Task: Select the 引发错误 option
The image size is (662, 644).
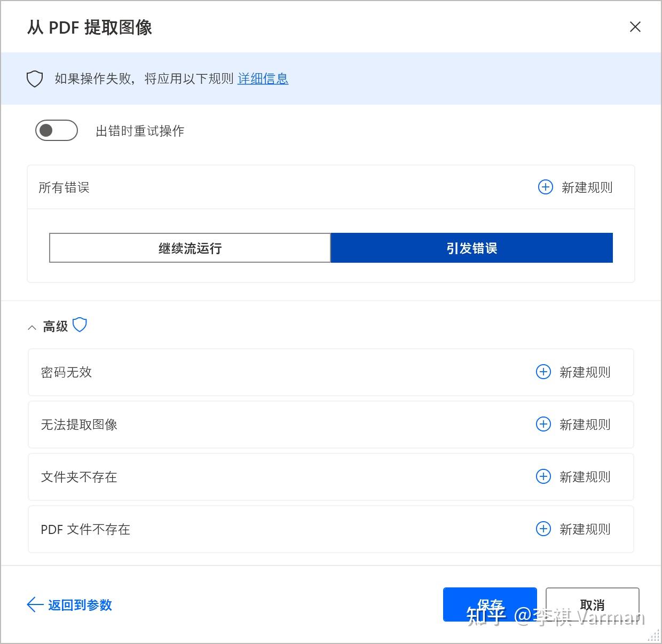Action: tap(471, 248)
